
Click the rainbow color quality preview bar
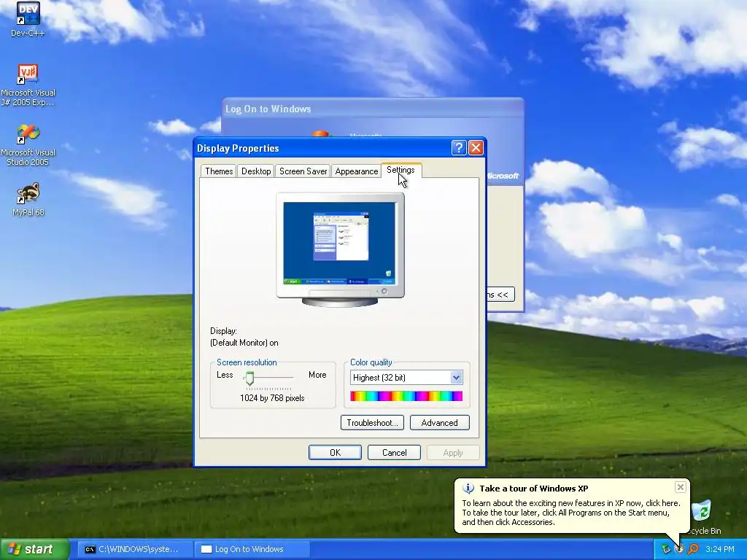click(406, 396)
